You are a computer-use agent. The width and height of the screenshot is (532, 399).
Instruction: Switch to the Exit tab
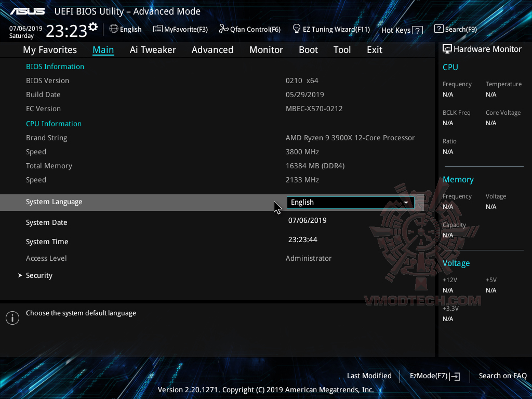coord(374,49)
